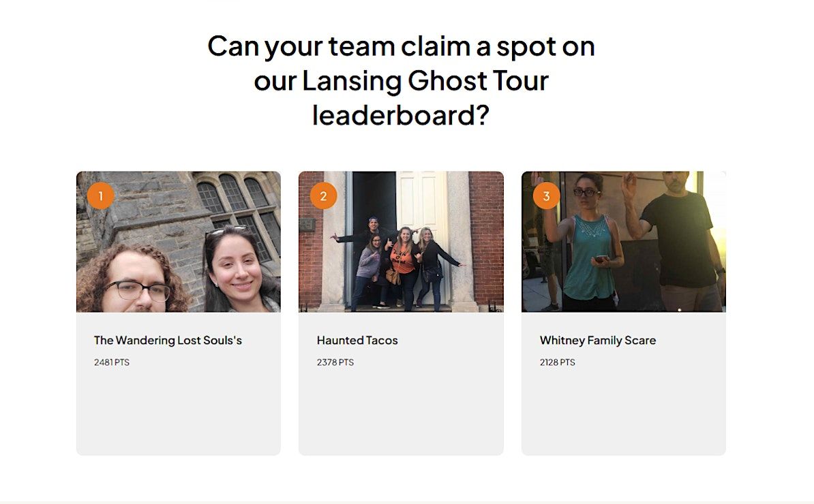814x504 pixels.
Task: Open The Wandering Lost Souls's team photo
Action: (x=179, y=242)
